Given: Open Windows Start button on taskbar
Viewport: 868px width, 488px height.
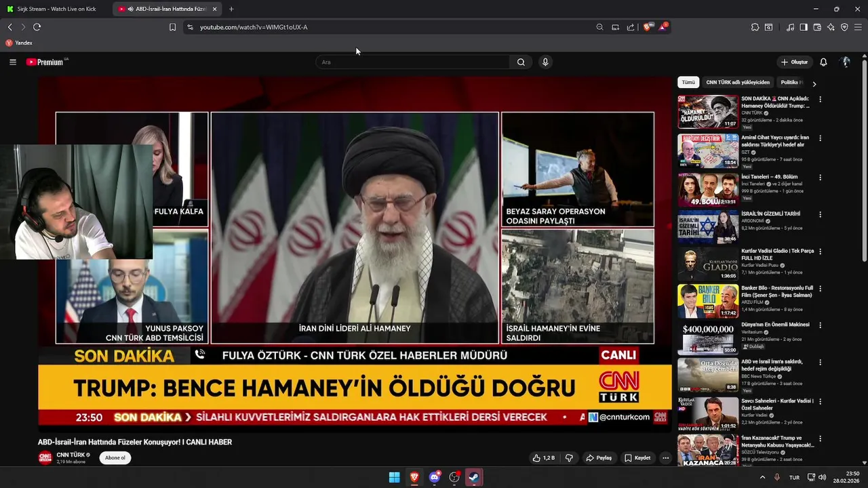Looking at the screenshot, I should 394,477.
